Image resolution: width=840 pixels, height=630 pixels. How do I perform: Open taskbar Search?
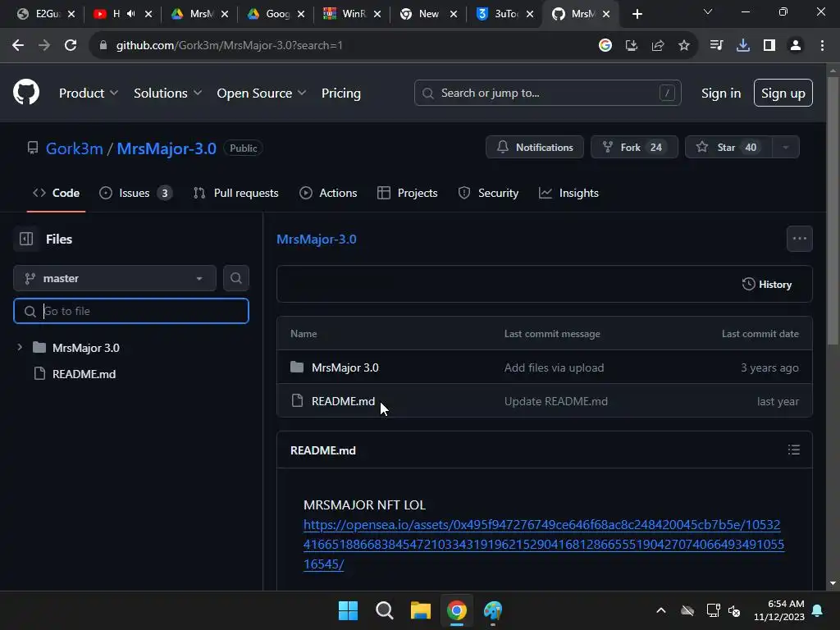[384, 610]
